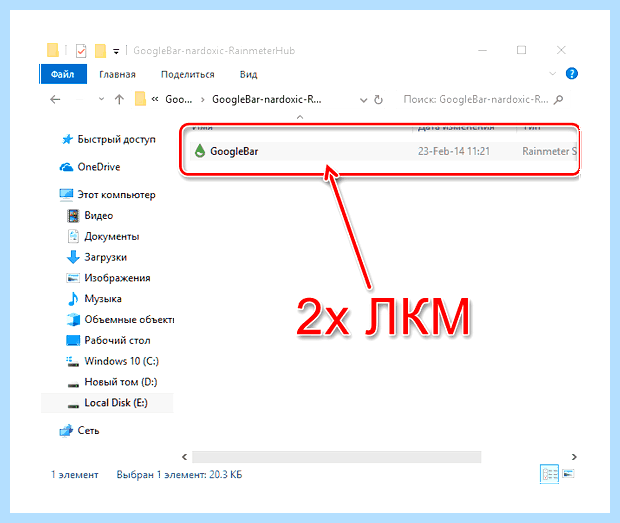This screenshot has height=523, width=620.
Task: Click the Видео film icon
Action: (x=73, y=215)
